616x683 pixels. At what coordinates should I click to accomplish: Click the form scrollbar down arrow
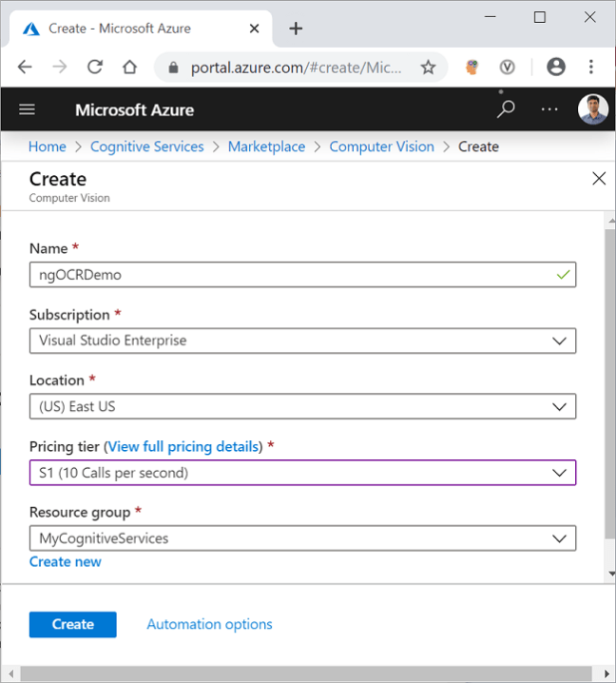point(611,574)
